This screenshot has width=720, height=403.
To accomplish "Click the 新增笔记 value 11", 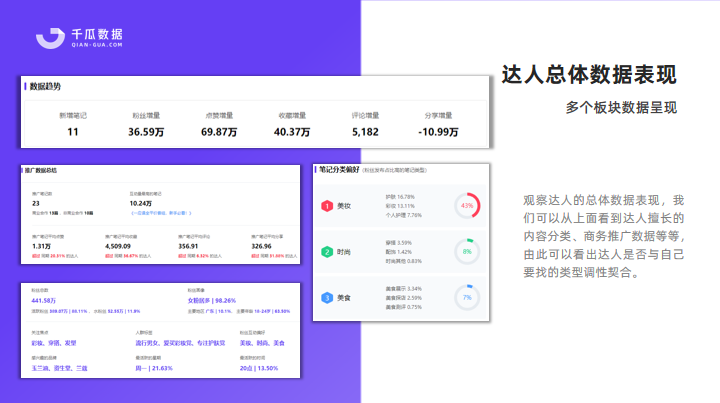I will click(73, 131).
